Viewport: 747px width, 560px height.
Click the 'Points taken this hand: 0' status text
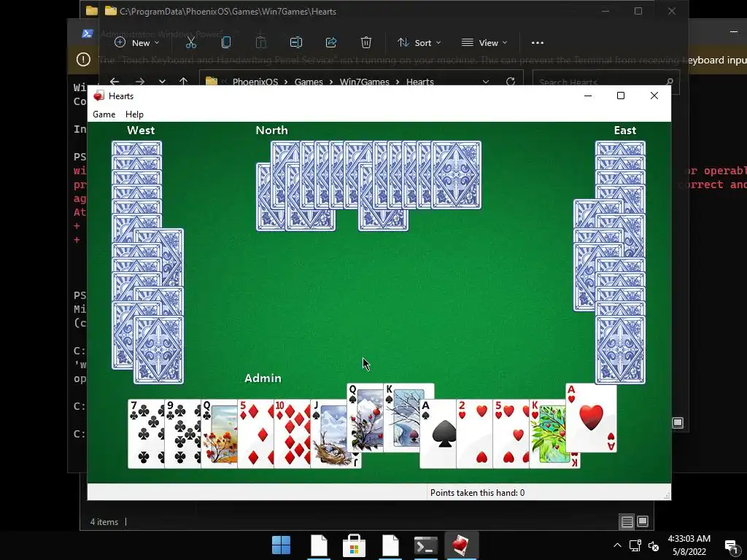tap(477, 493)
